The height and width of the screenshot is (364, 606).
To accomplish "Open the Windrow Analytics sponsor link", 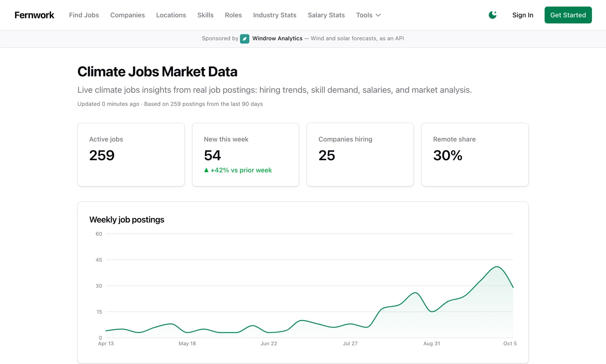I will click(277, 38).
